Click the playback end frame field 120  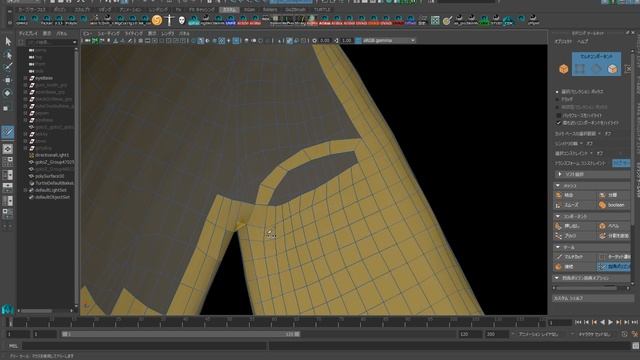469,334
